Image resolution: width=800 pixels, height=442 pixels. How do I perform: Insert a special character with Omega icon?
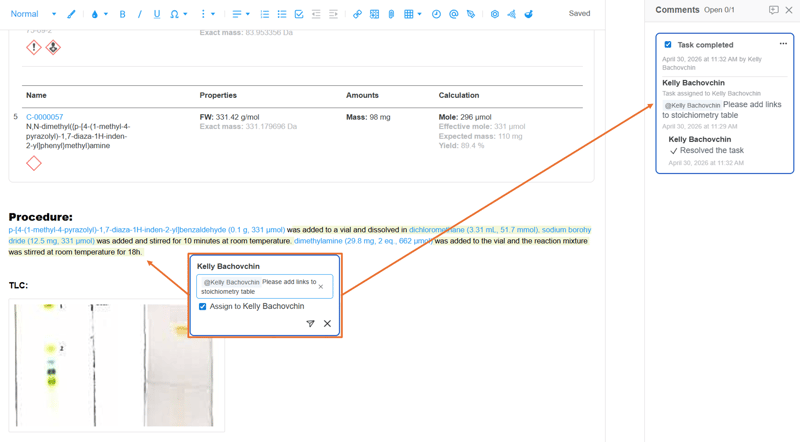(x=174, y=14)
